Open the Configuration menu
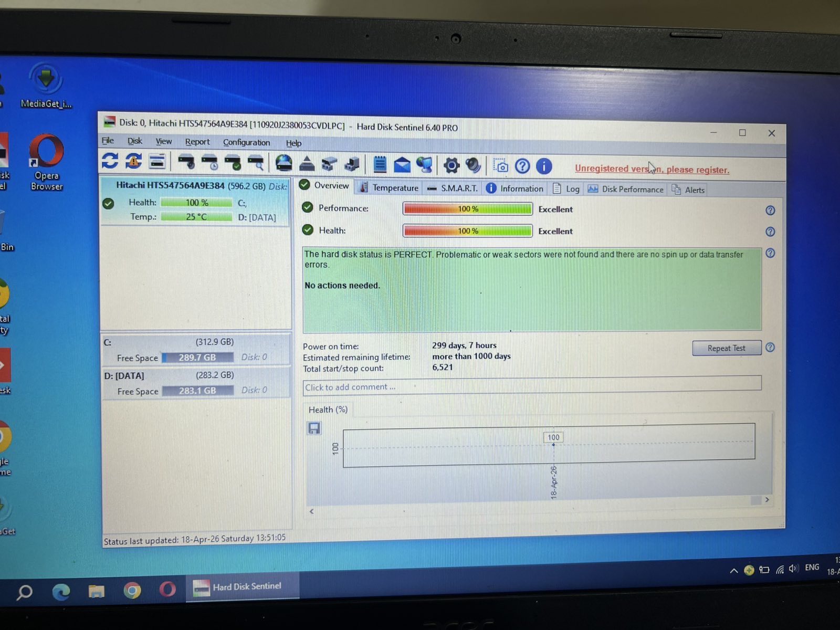The width and height of the screenshot is (840, 630). pos(246,143)
